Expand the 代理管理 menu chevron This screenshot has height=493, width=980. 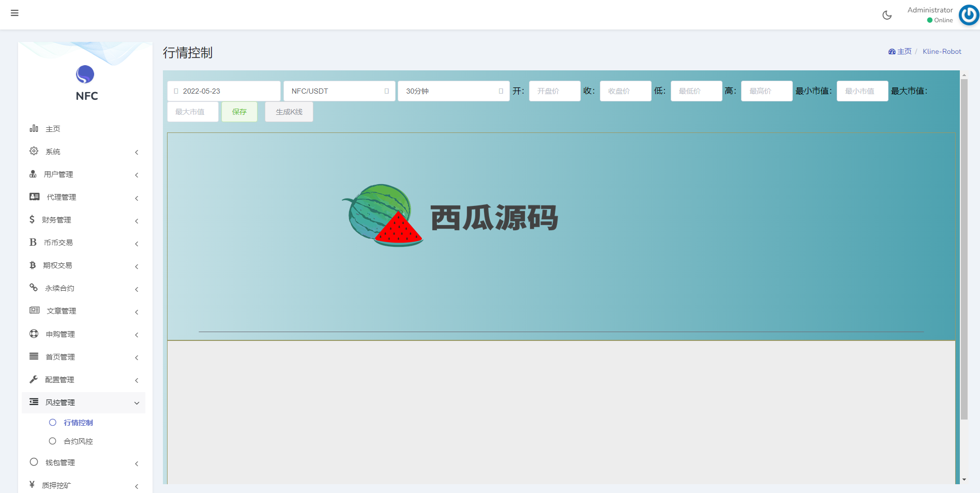137,198
